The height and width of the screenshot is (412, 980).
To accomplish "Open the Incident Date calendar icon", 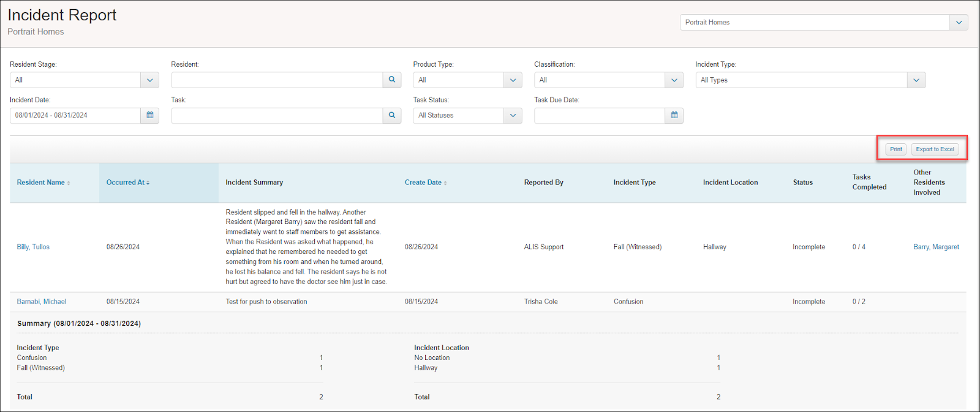I will click(150, 115).
